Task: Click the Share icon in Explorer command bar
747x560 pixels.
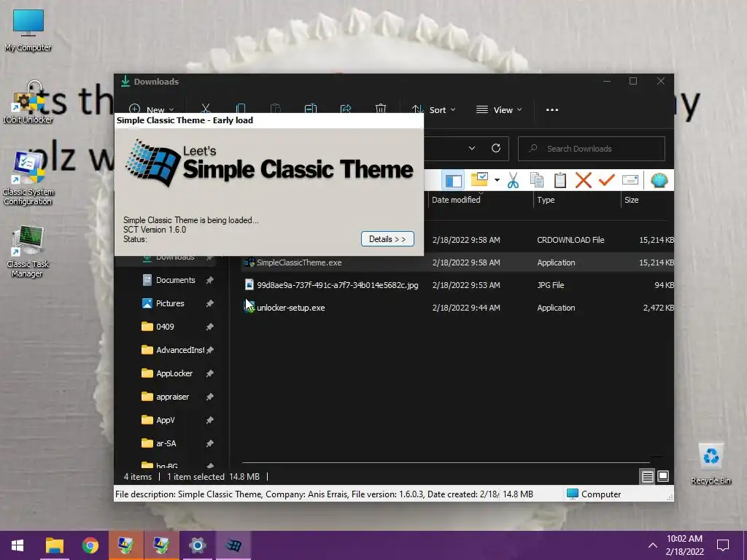Action: point(346,109)
